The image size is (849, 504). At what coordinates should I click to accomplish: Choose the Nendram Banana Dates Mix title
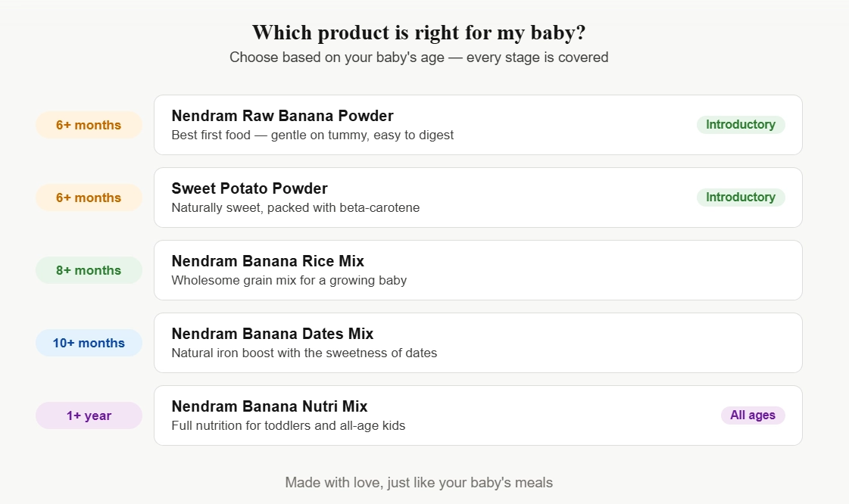click(272, 334)
